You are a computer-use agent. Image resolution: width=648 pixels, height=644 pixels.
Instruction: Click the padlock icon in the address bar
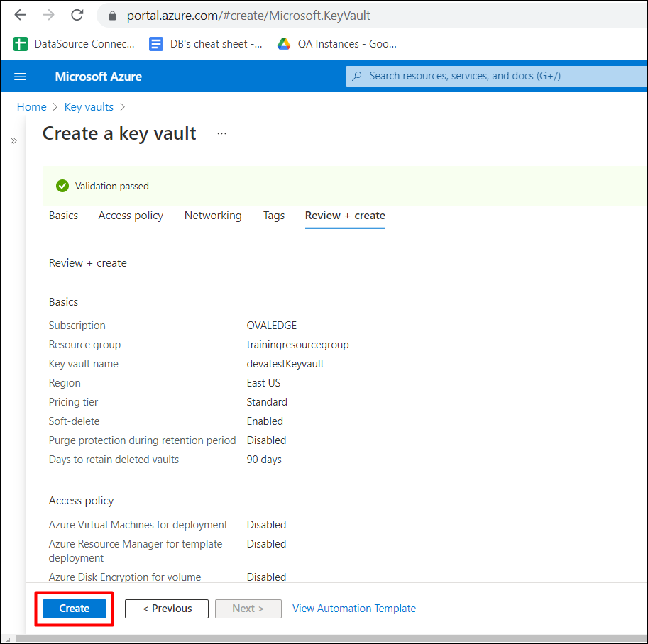112,16
